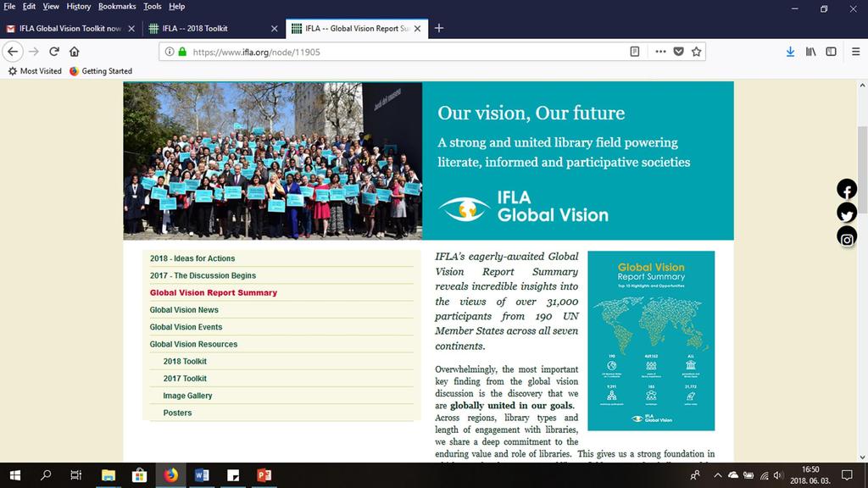Open IFLA Twitter page icon
The height and width of the screenshot is (488, 868).
coord(847,213)
